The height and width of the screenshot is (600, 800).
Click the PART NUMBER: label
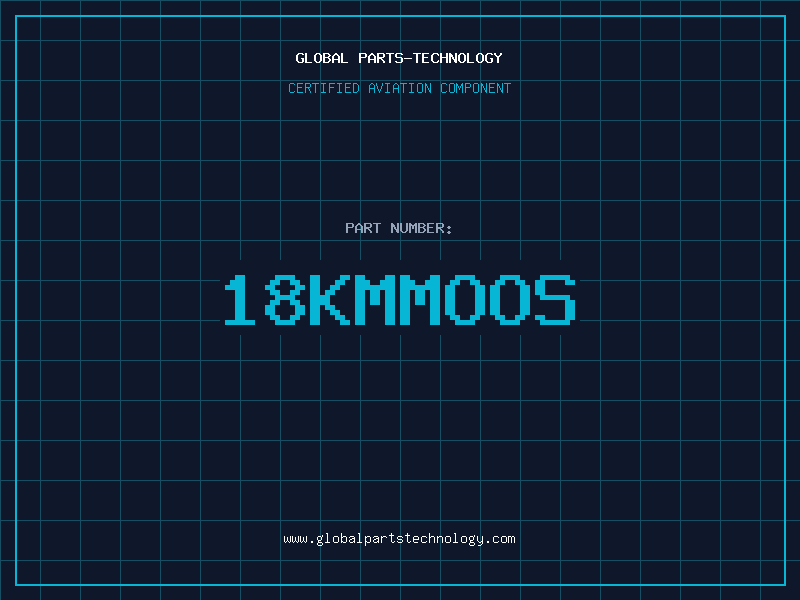click(399, 228)
